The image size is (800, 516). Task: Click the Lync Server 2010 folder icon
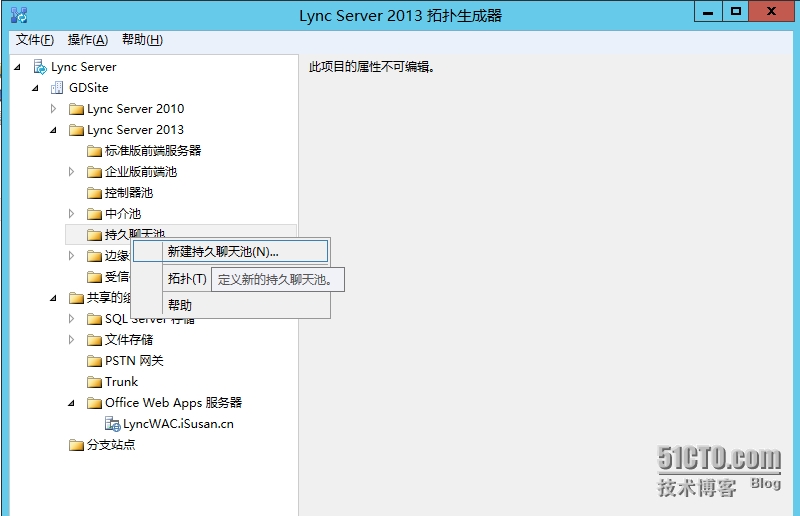click(76, 109)
